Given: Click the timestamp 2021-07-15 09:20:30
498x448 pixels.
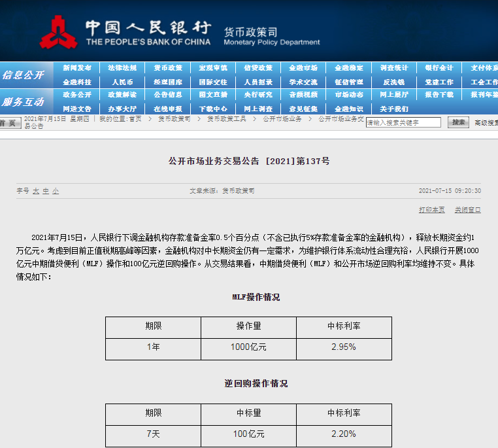Looking at the screenshot, I should 450,191.
